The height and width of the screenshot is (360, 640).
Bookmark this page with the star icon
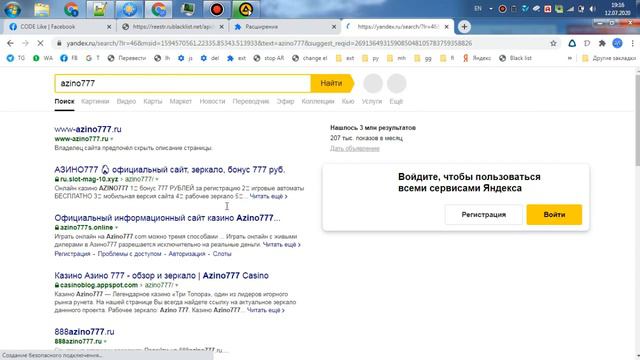click(x=553, y=43)
